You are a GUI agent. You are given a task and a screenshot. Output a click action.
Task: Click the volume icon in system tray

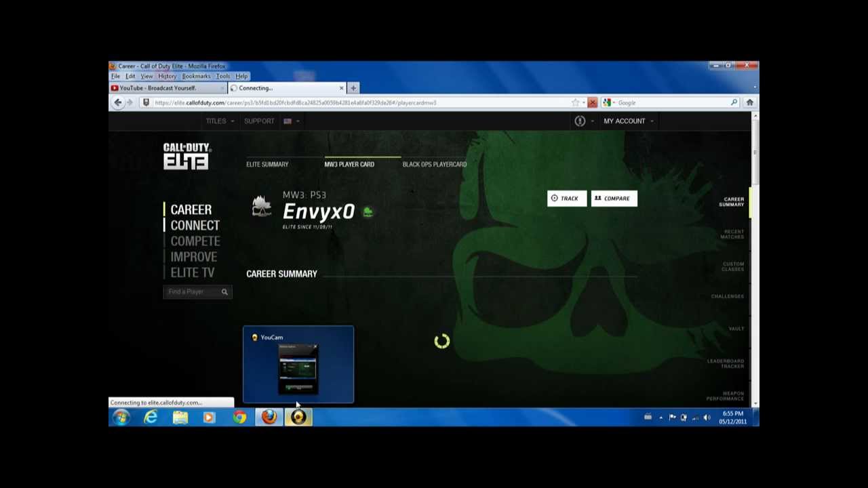tap(706, 418)
